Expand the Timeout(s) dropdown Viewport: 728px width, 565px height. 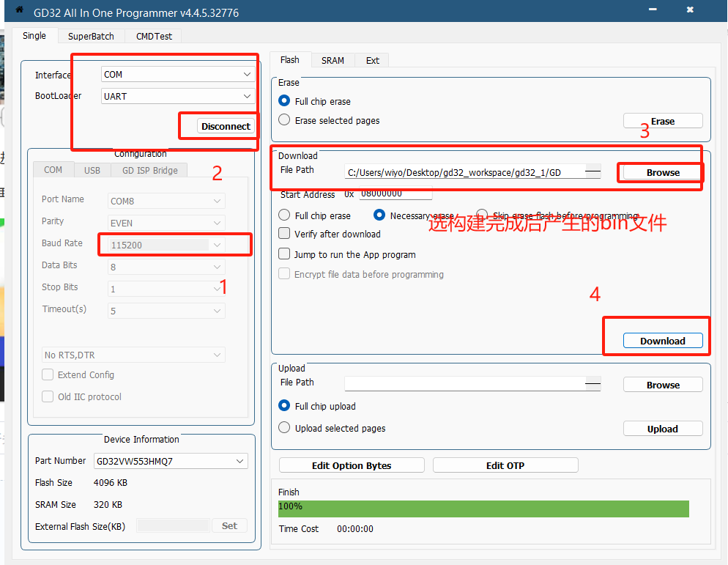(166, 311)
